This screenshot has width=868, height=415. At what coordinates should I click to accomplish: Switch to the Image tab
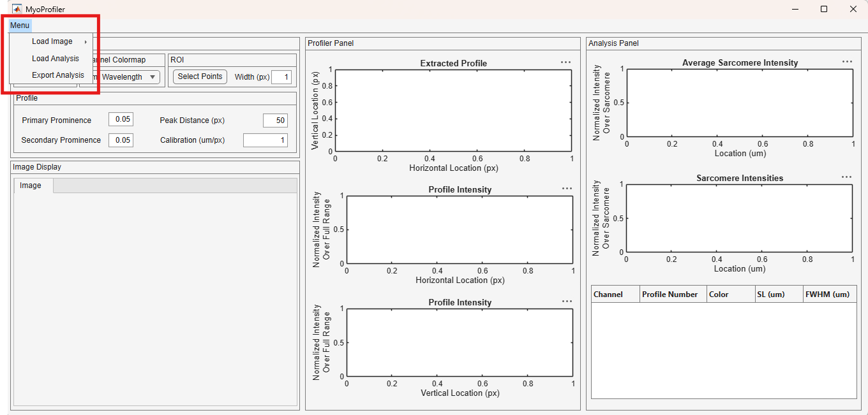[x=31, y=186]
